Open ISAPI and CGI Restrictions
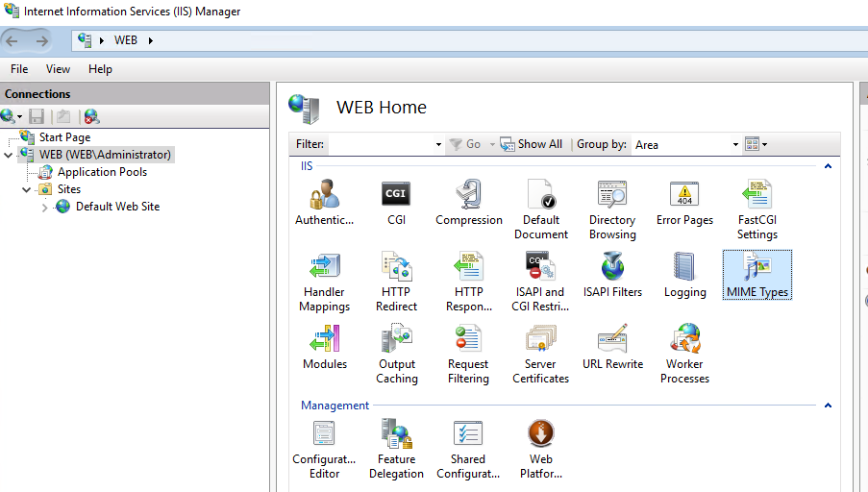Screen dimensions: 868x492 point(540,282)
